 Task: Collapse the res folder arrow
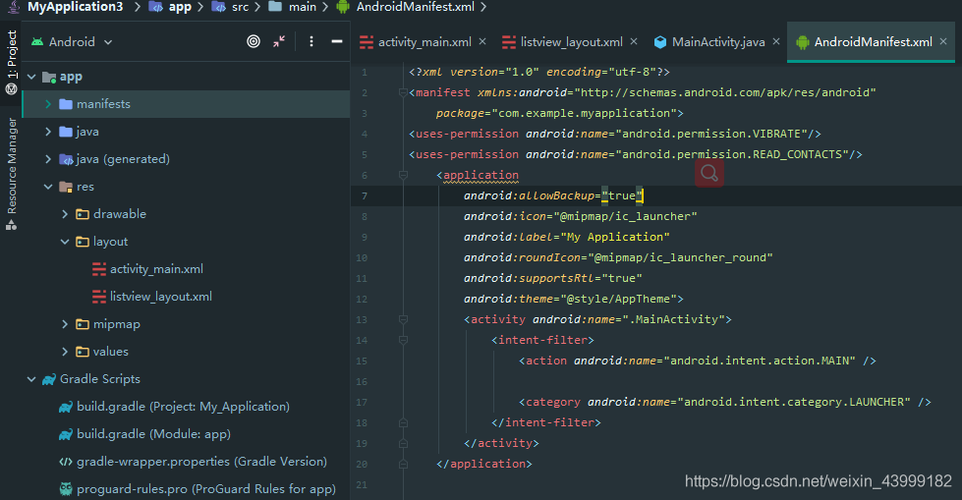tap(48, 187)
